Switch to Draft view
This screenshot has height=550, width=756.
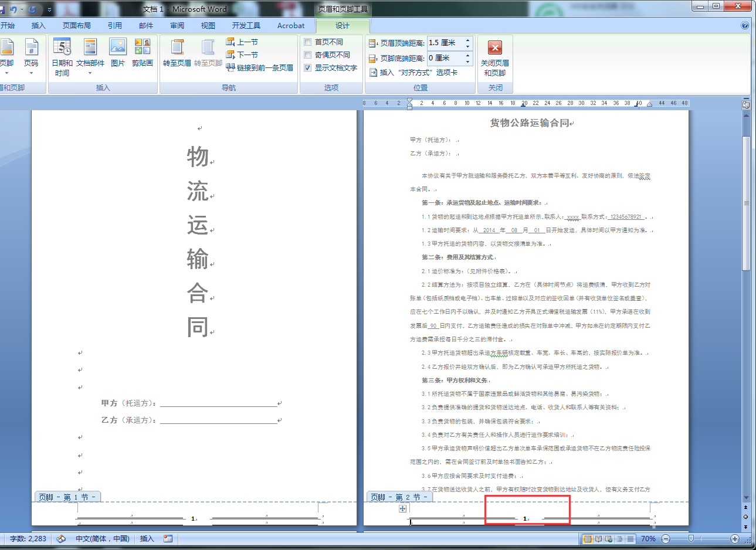point(630,538)
